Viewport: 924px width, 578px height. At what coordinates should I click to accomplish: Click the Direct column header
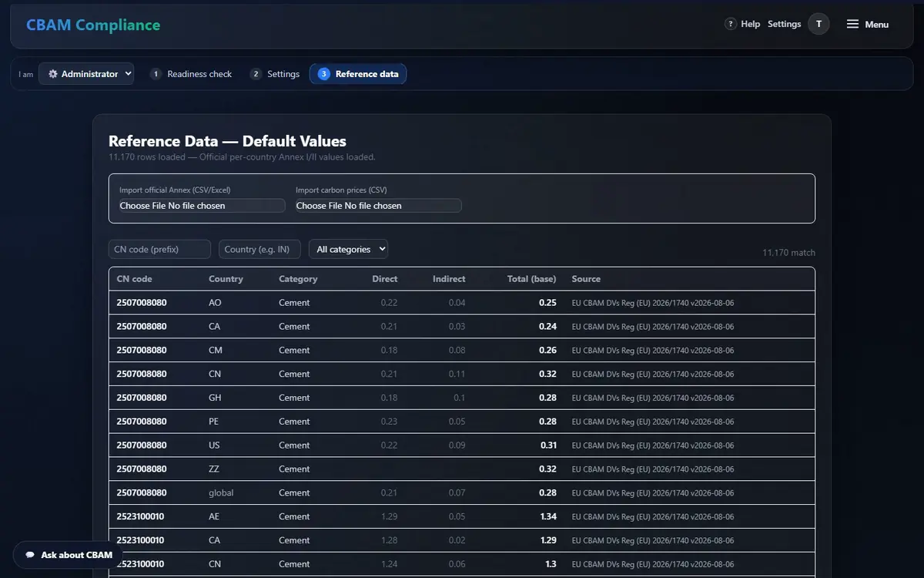(385, 279)
